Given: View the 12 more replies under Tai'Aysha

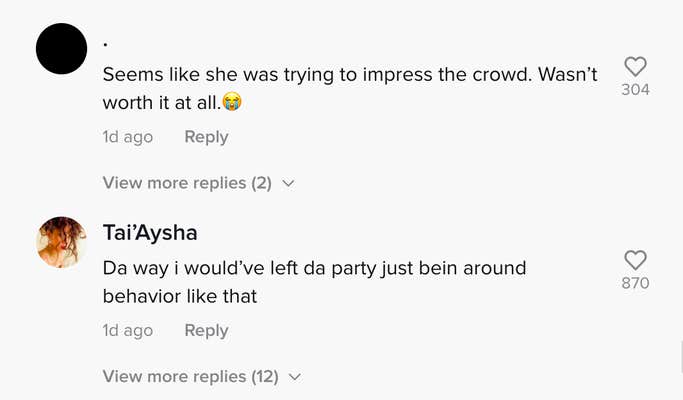Looking at the screenshot, I should tap(191, 376).
